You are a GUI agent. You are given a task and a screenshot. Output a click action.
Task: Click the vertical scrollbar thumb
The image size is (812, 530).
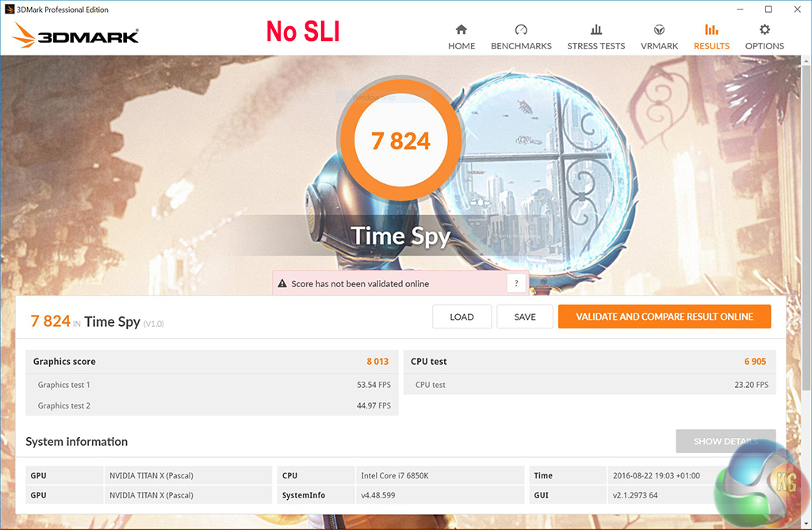[x=806, y=228]
